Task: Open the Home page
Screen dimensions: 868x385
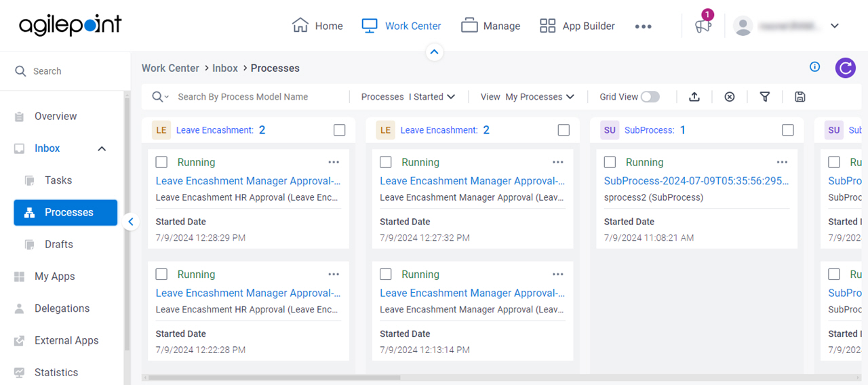Action: 317,26
